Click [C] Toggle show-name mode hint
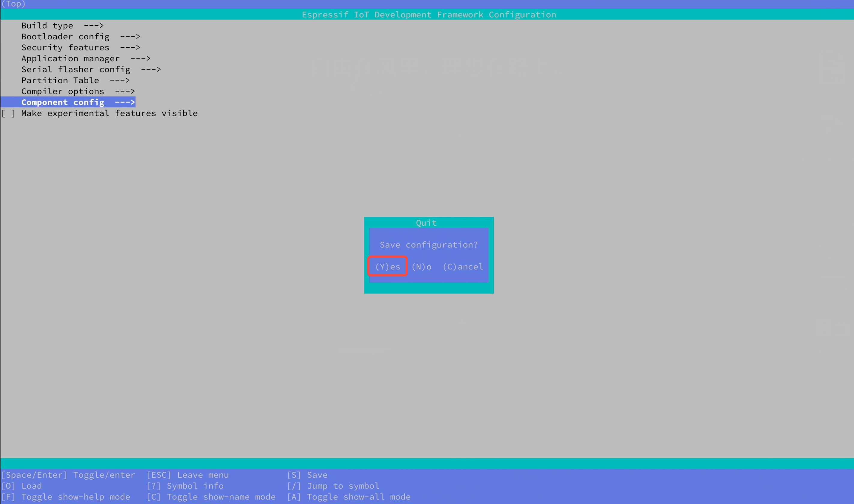Viewport: 854px width, 504px height. coord(211,497)
